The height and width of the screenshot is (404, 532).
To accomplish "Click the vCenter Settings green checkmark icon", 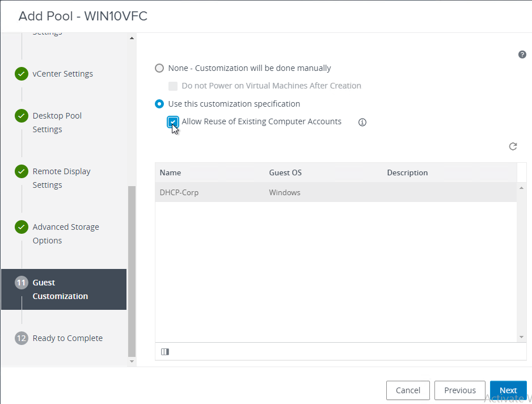I will pyautogui.click(x=22, y=74).
